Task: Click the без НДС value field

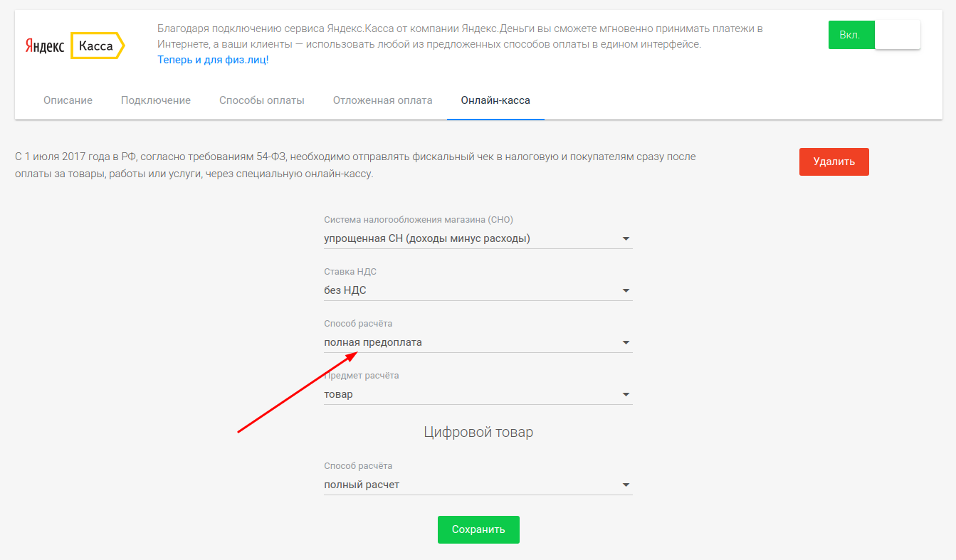Action: click(x=478, y=290)
